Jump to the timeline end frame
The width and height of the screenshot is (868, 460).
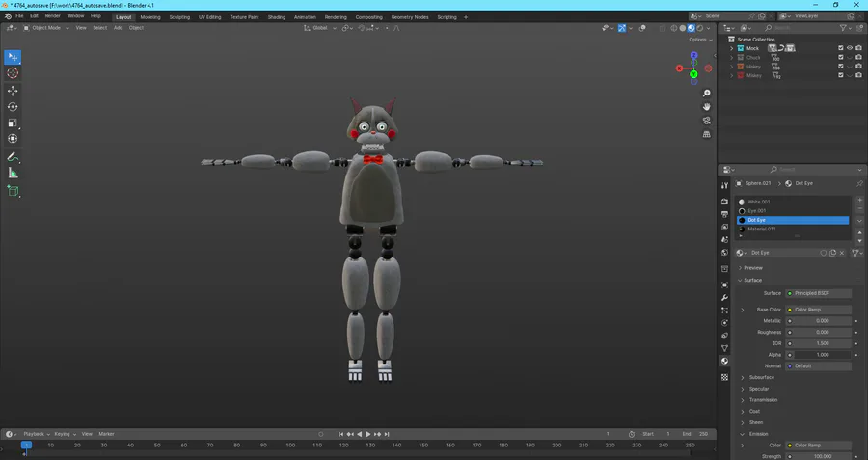point(387,435)
